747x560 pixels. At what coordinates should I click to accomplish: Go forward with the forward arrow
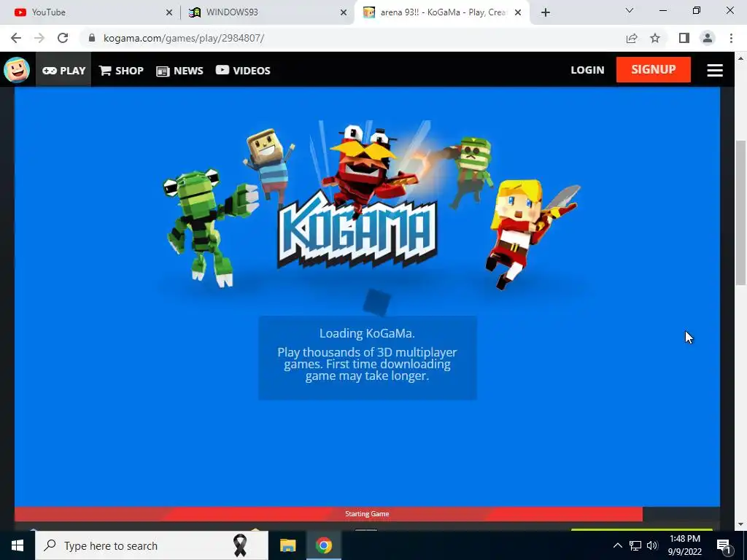coord(39,38)
